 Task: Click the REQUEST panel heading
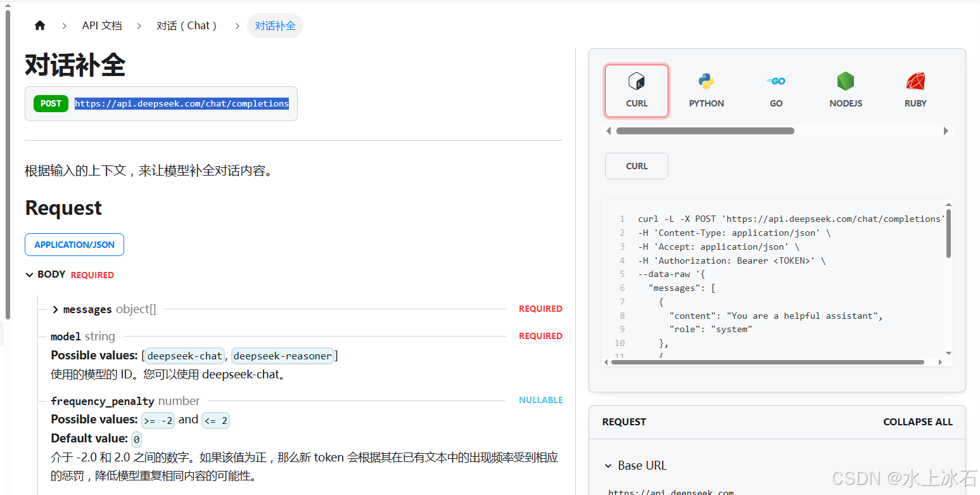624,422
